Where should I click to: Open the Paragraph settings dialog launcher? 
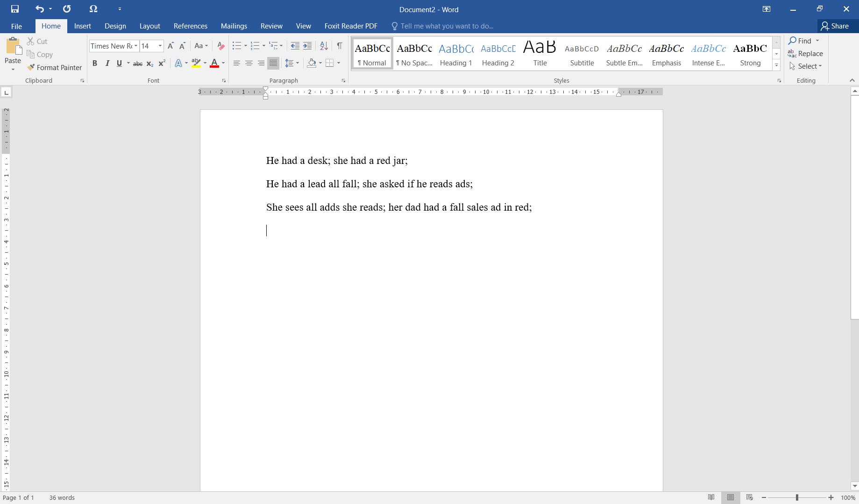[x=343, y=81]
